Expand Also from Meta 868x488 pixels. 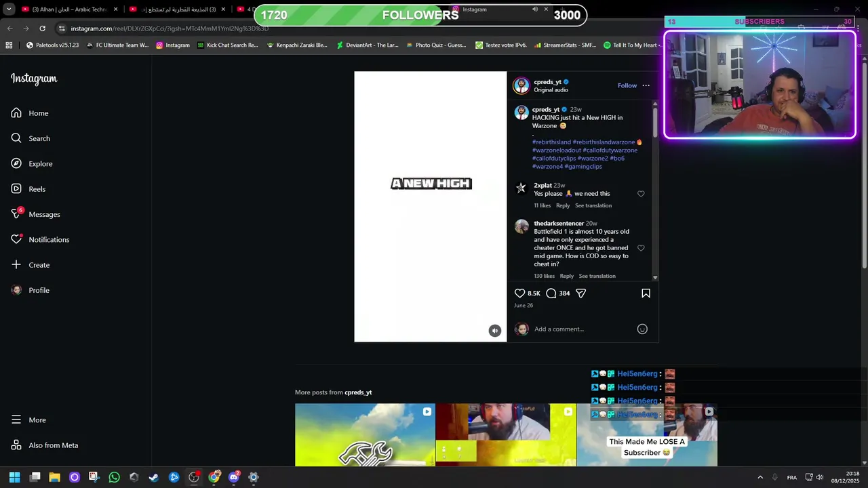45,445
